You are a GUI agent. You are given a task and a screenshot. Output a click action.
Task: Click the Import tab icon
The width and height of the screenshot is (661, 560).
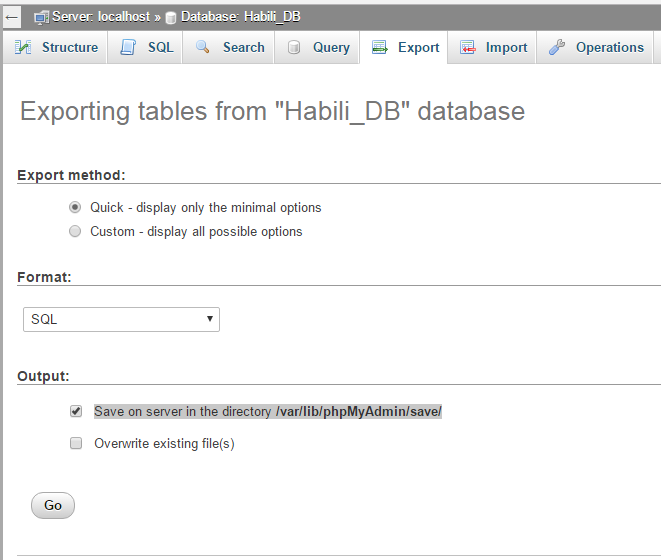click(x=468, y=47)
